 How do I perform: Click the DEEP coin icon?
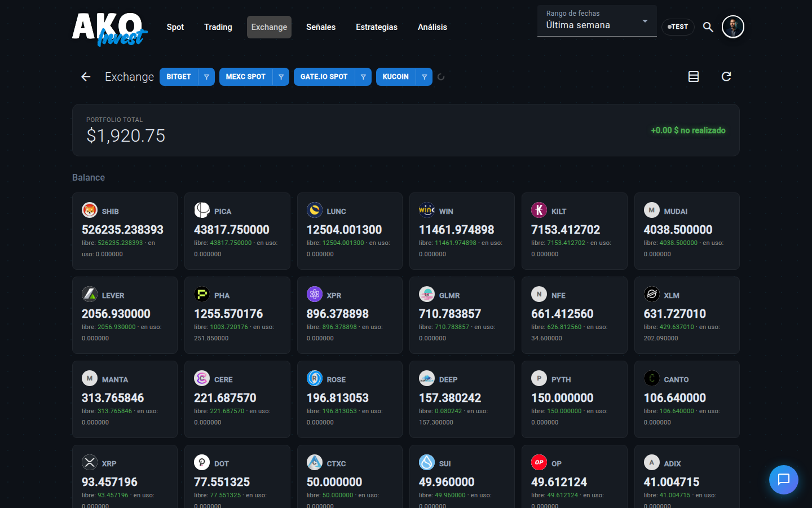click(427, 378)
